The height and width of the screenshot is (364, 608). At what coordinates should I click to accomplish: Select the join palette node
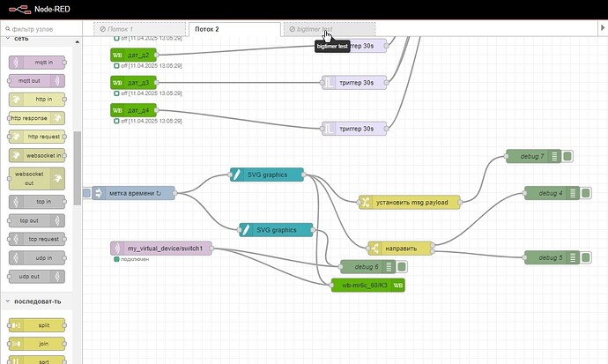pyautogui.click(x=37, y=344)
